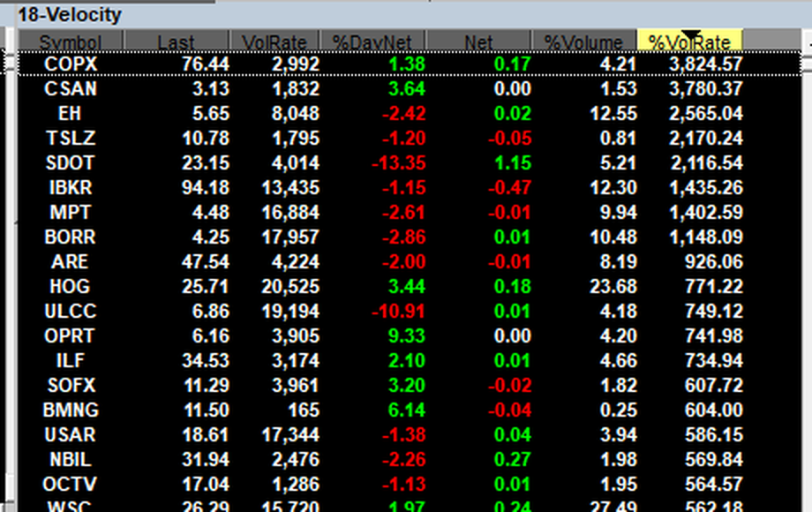Viewport: 812px width, 512px height.
Task: Select the TSLZ symbol
Action: [x=71, y=139]
